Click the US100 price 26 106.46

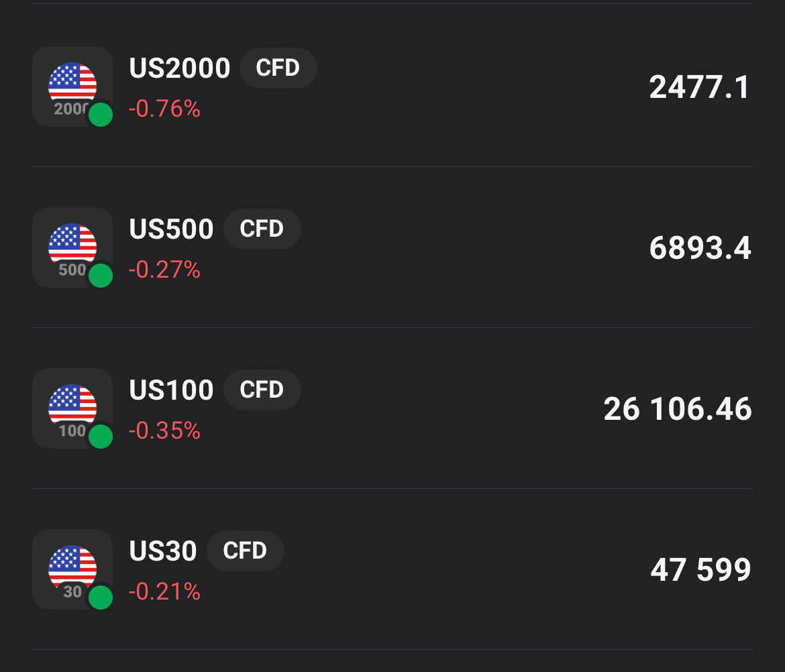677,410
